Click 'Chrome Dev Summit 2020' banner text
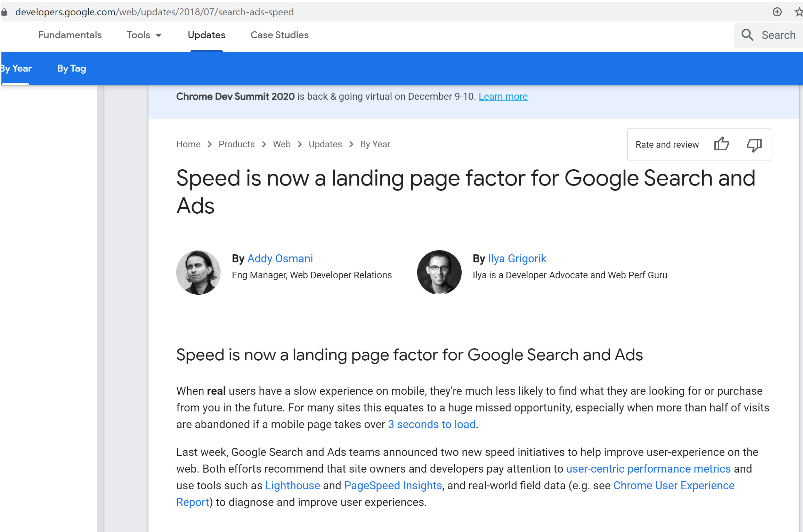The height and width of the screenshot is (532, 803). pyautogui.click(x=235, y=97)
